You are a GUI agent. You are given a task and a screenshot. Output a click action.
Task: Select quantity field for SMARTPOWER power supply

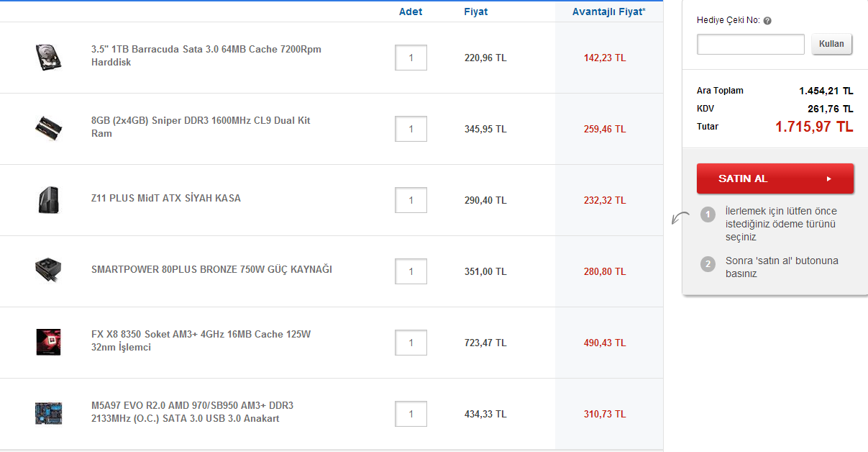coord(411,271)
